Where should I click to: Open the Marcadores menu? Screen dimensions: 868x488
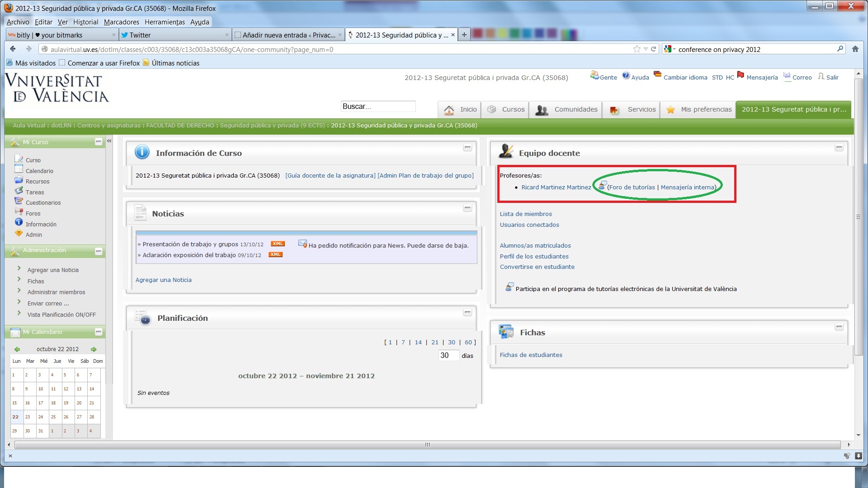[121, 22]
